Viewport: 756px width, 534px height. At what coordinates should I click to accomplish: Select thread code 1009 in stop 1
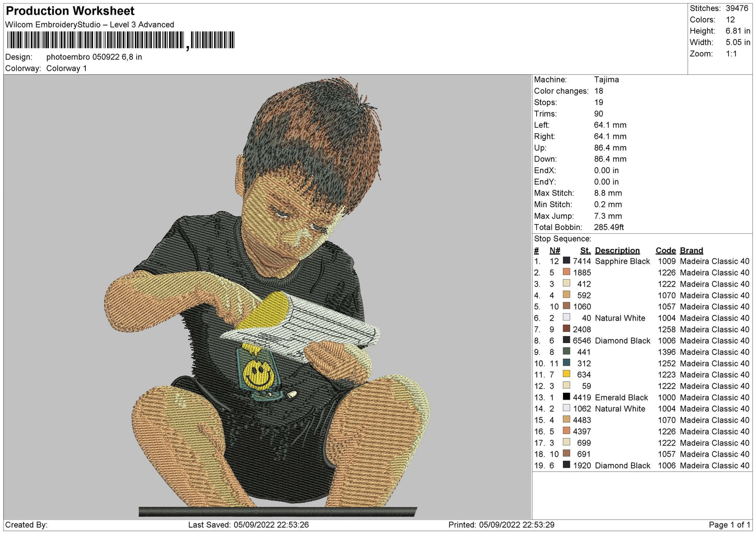[x=667, y=262]
